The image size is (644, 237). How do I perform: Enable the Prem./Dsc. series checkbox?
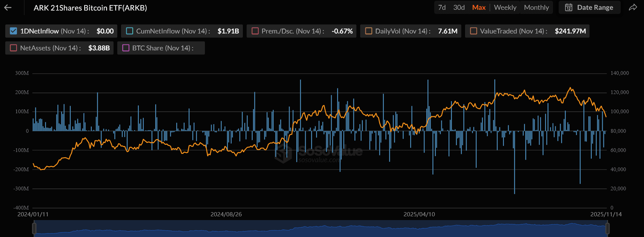(x=255, y=31)
